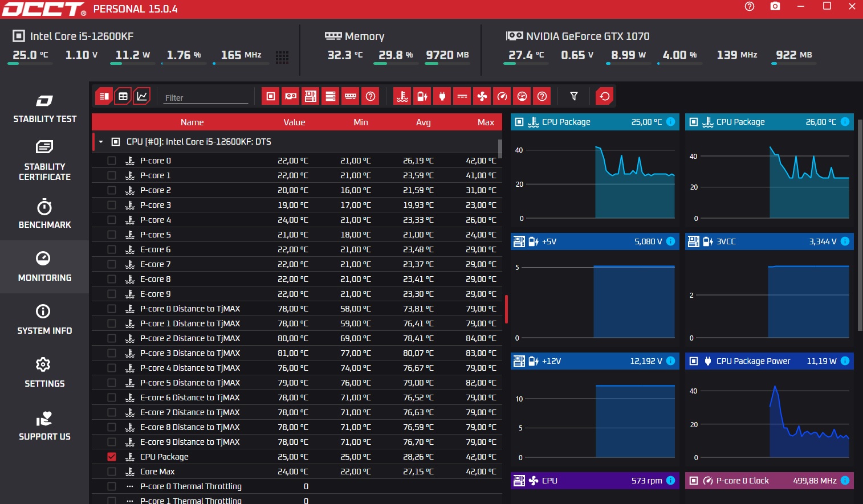This screenshot has width=863, height=504.
Task: Sort the table by the Name column
Action: (192, 122)
